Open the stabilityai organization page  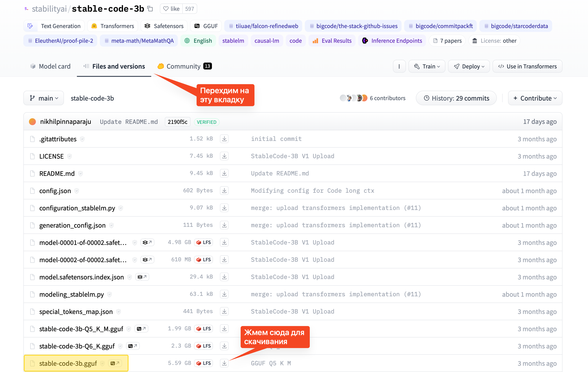tap(49, 9)
